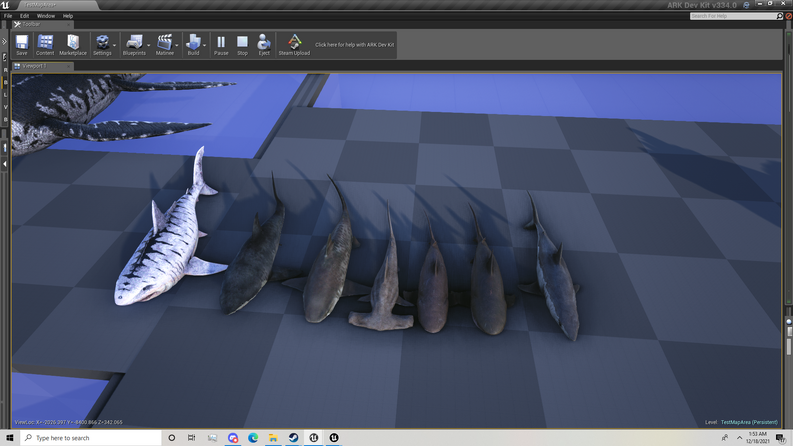
Task: Open File Explorer from the taskbar
Action: coord(273,437)
